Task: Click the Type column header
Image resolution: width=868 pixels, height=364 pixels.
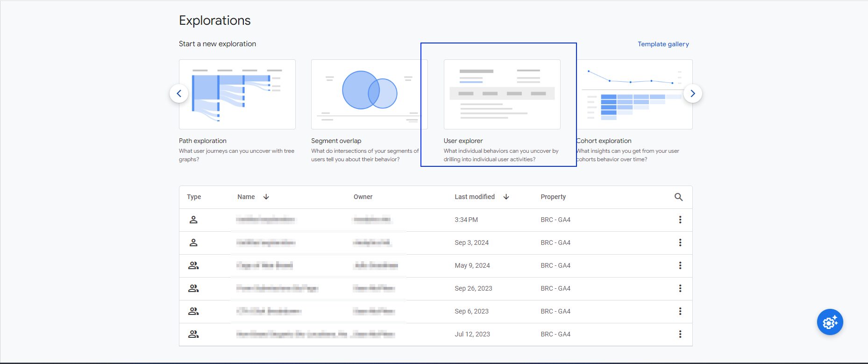Action: pos(194,197)
